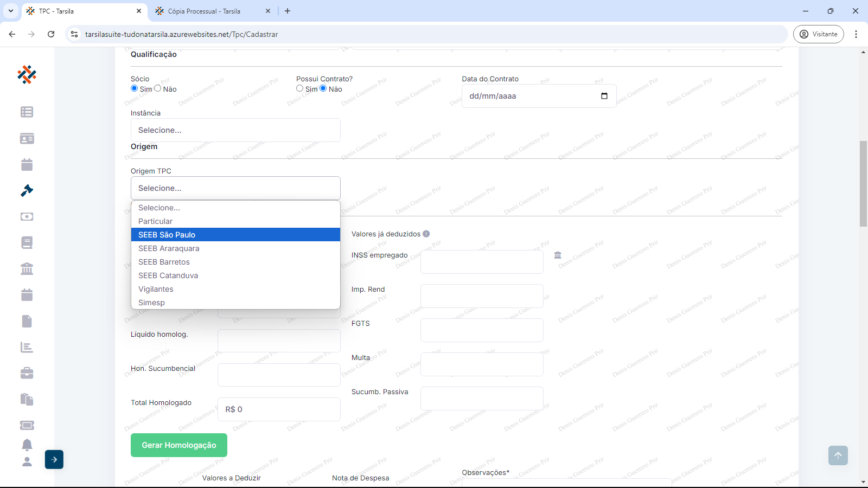This screenshot has width=868, height=488.
Task: Click the info icon next to Valores já deduzidos
Action: pyautogui.click(x=426, y=234)
